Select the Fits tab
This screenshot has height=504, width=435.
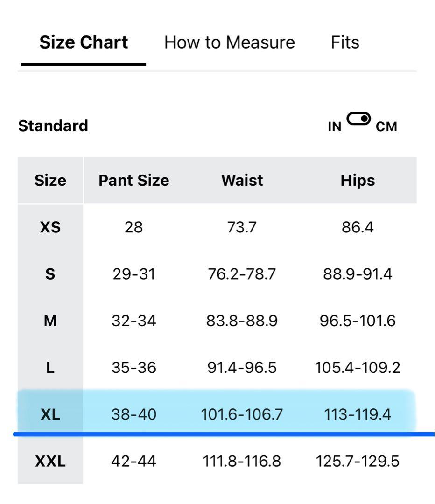tap(345, 42)
